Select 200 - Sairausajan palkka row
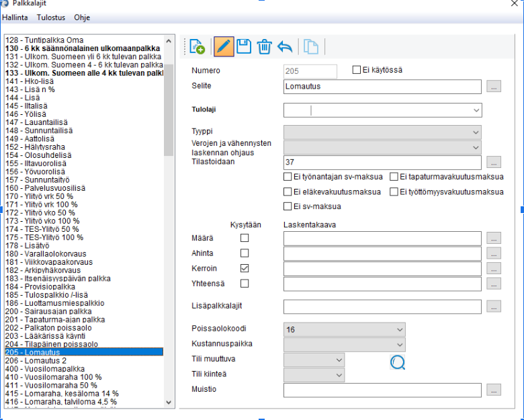The width and height of the screenshot is (524, 420). pyautogui.click(x=84, y=311)
